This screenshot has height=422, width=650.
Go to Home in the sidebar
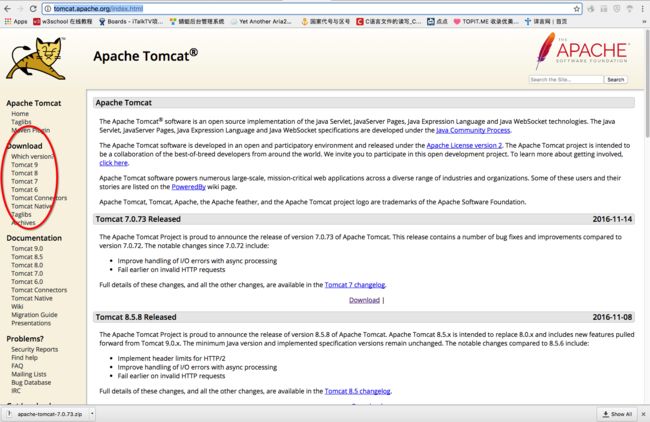click(x=20, y=114)
